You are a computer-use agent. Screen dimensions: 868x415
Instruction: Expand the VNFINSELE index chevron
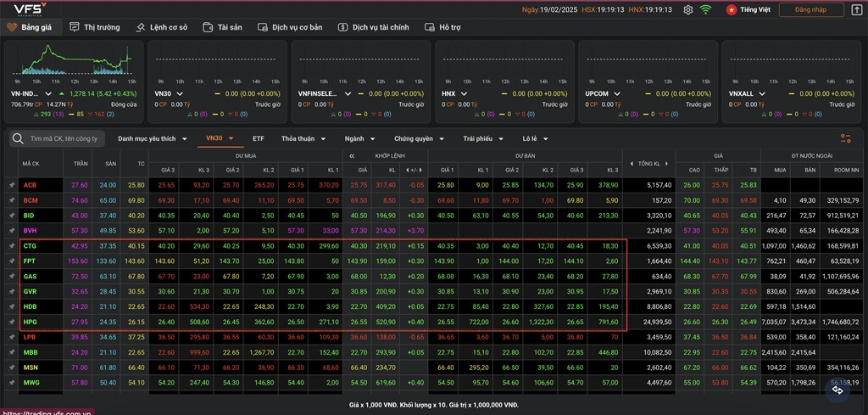[348, 93]
